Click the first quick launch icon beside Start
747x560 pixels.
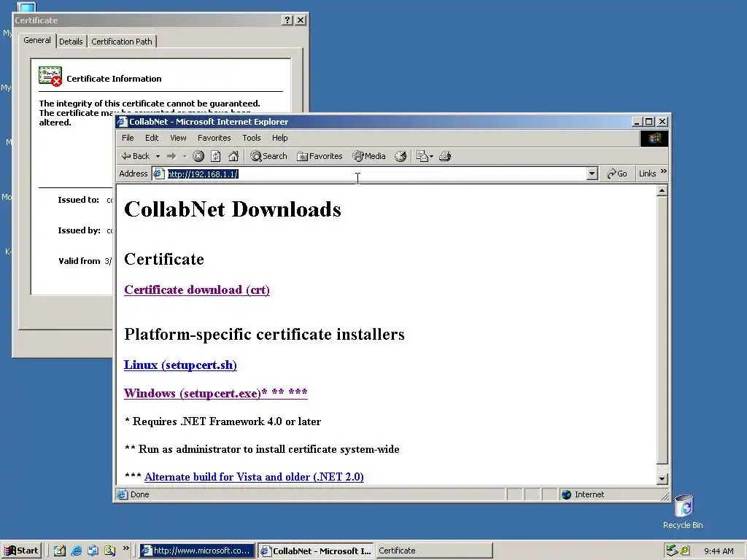click(x=60, y=551)
